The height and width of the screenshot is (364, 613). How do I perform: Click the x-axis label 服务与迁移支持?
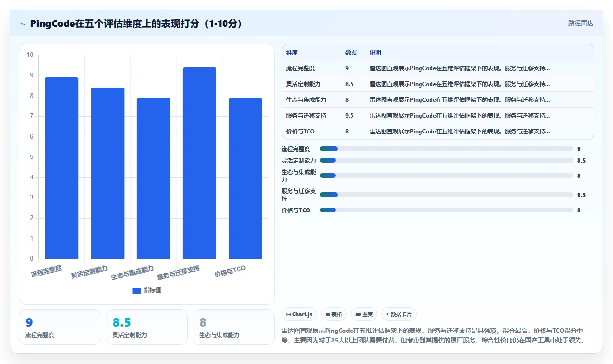pos(178,272)
